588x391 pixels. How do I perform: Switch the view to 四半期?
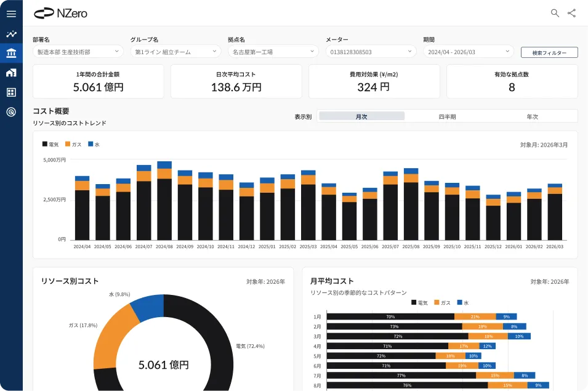[447, 116]
